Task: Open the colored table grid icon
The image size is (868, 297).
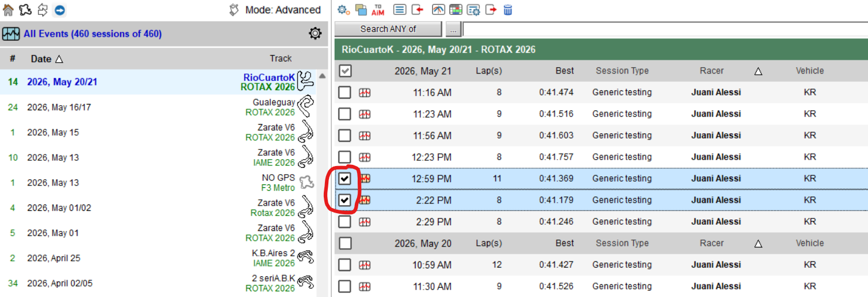Action: pos(456,10)
